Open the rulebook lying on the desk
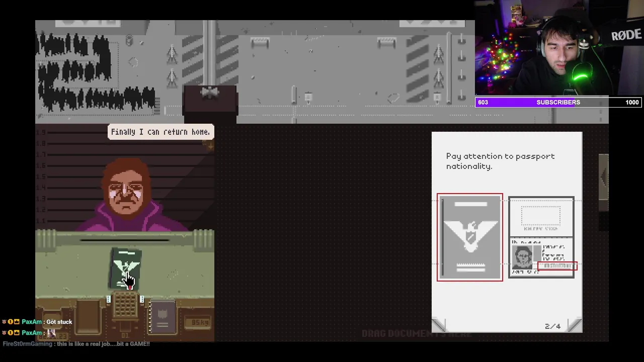This screenshot has width=644, height=362. pos(162,317)
